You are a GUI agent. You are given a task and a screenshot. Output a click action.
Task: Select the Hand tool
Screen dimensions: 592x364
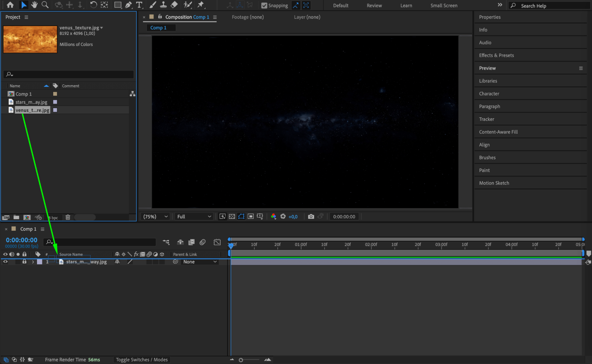pyautogui.click(x=34, y=5)
